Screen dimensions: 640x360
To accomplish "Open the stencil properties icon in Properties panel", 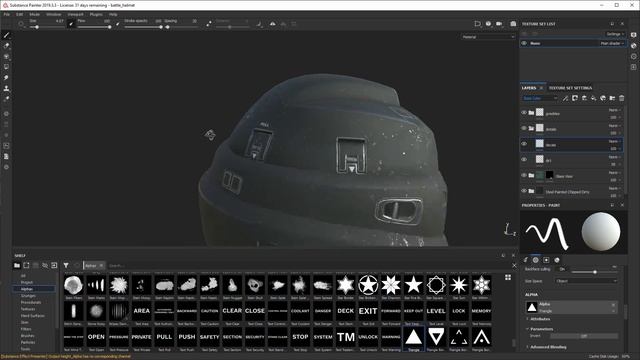I will click(x=546, y=260).
